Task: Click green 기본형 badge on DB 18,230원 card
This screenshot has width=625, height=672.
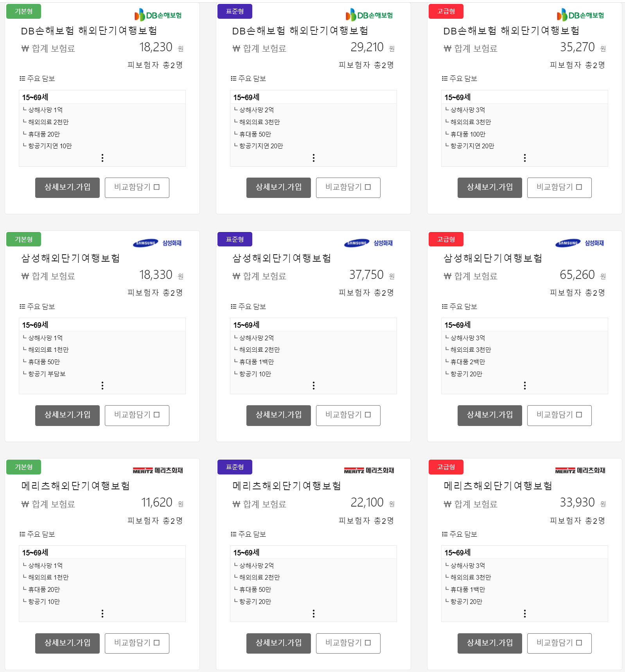Action: click(x=23, y=11)
